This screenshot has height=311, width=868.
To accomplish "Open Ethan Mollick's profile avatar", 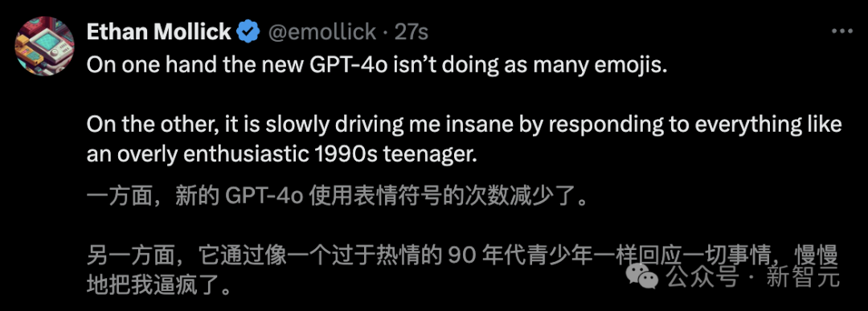I will tap(44, 46).
